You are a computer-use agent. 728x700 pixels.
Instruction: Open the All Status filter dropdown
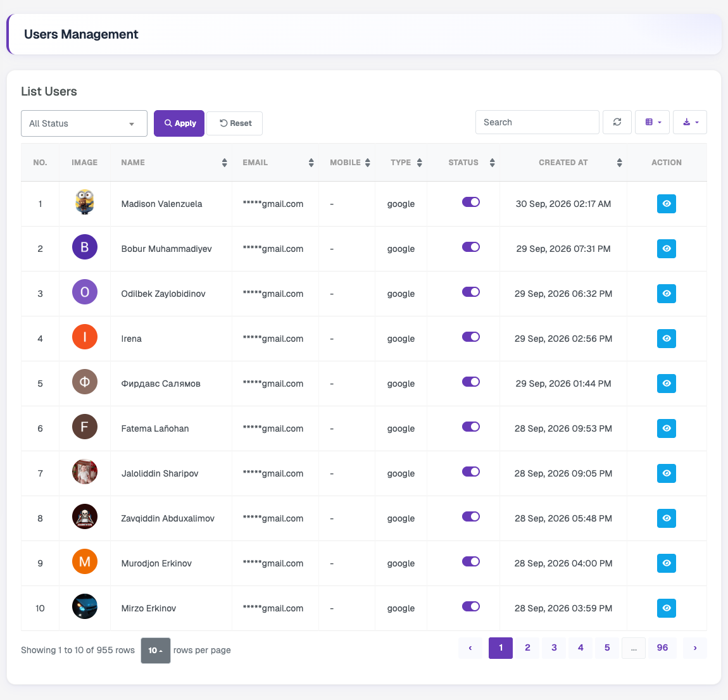pos(84,123)
